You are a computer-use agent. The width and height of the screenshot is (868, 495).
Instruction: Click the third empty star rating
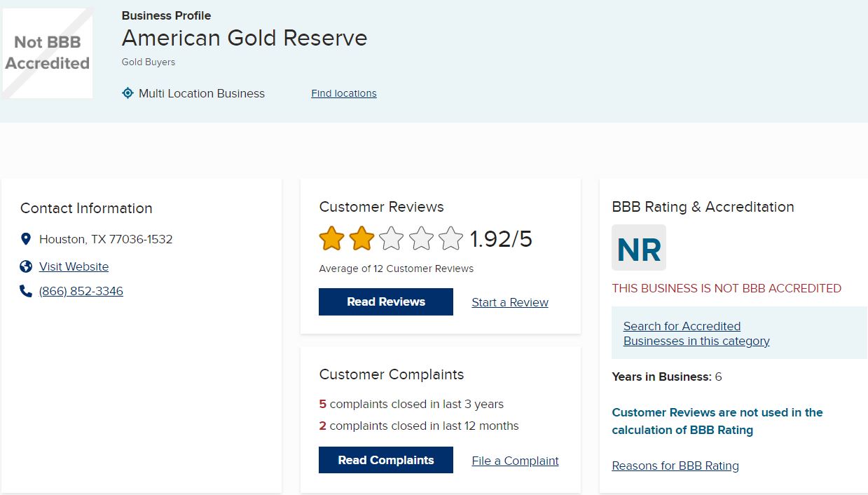coord(391,239)
